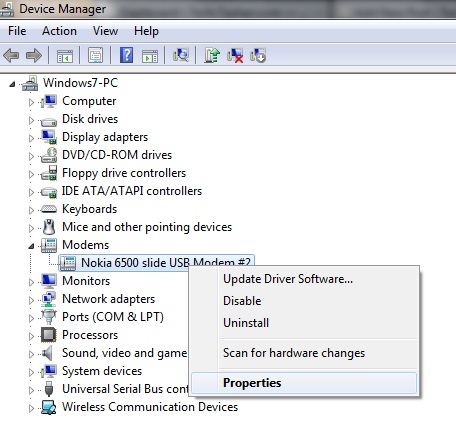Screen dimensions: 456x422
Task: Select the Windows7-PC label
Action: click(80, 83)
